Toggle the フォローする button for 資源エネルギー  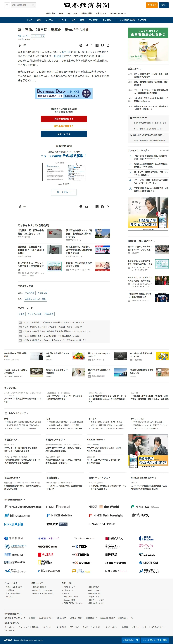click(x=38, y=36)
